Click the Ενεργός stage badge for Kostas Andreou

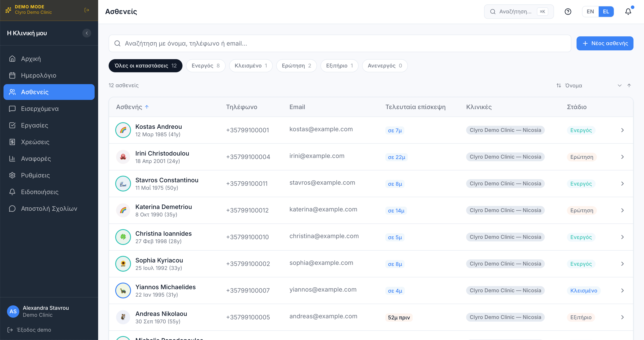click(x=581, y=130)
